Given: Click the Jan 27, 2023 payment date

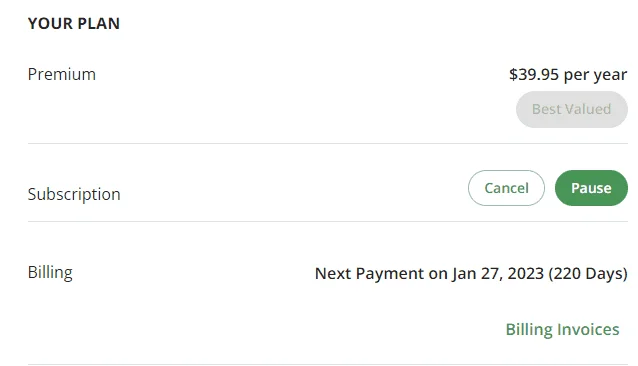Looking at the screenshot, I should [498, 274].
